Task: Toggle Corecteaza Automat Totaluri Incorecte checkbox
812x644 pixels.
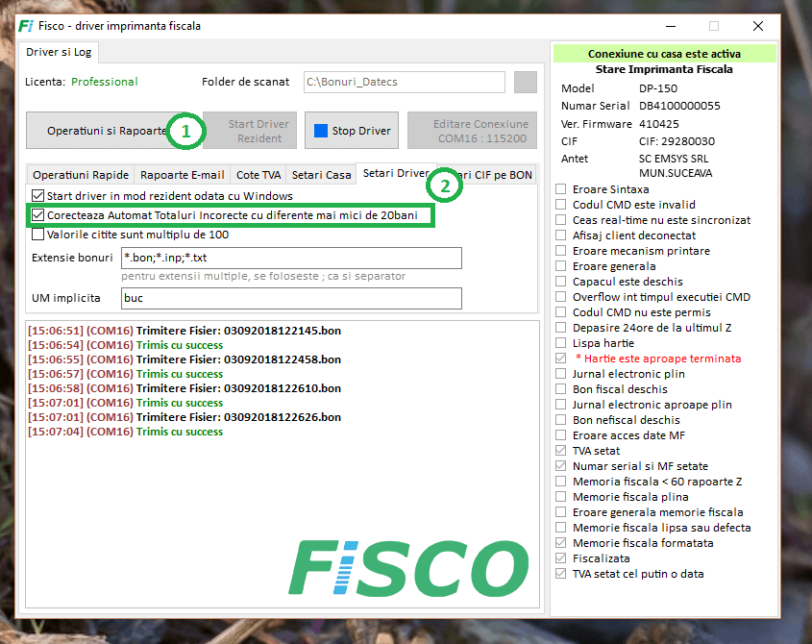Action: [37, 215]
